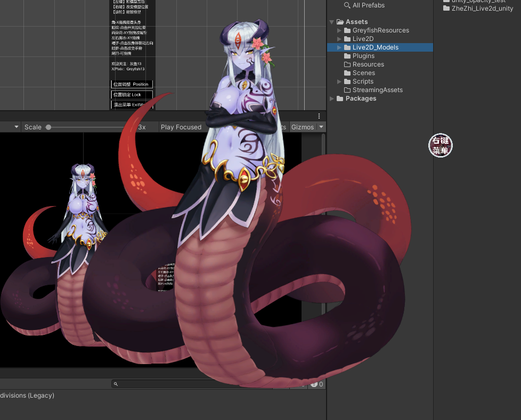Open the dropdown arrow left of Scale
Viewport: 521px width, 420px height.
coord(17,127)
